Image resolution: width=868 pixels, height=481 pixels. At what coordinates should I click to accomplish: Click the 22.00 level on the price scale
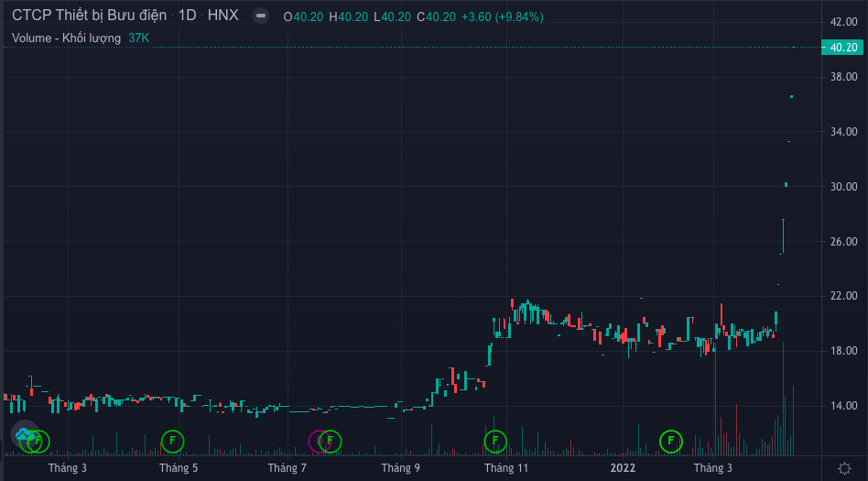[841, 296]
